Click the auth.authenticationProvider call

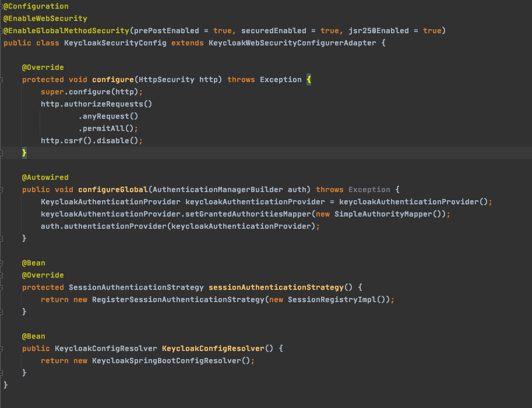(104, 226)
